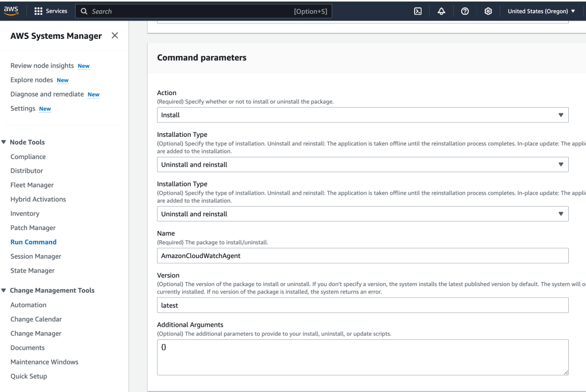The image size is (586, 392).
Task: Open the Services grid menu
Action: 50,11
